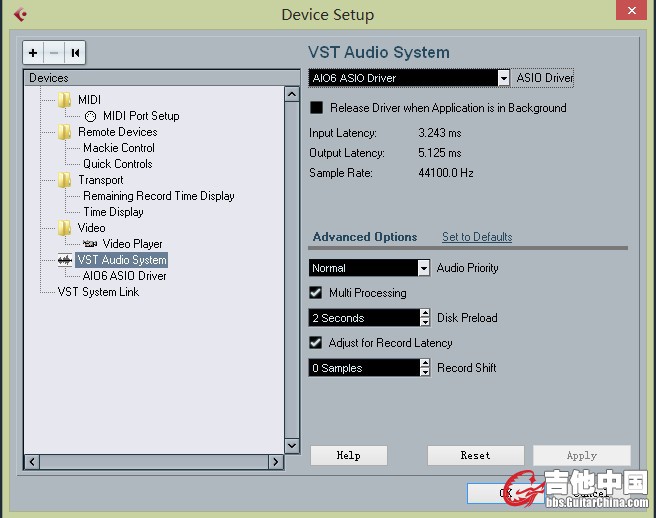Select Quick Controls tree entry
The image size is (656, 518).
(x=118, y=164)
